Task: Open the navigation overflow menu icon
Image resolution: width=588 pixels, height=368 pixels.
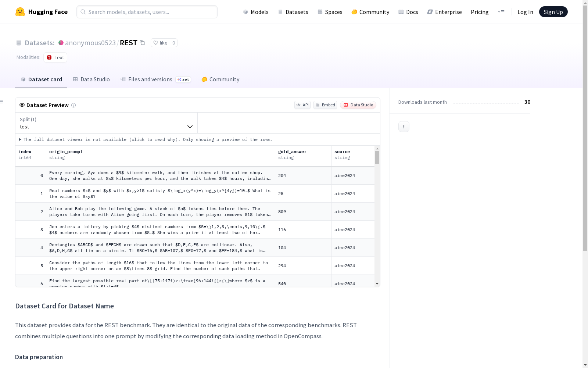Action: pos(501,12)
